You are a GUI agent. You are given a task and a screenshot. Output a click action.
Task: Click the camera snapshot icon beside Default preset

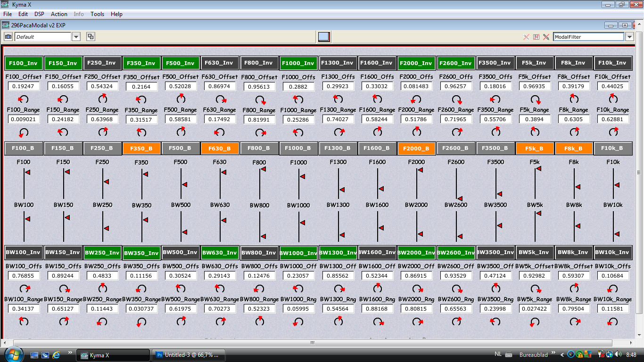tap(8, 36)
